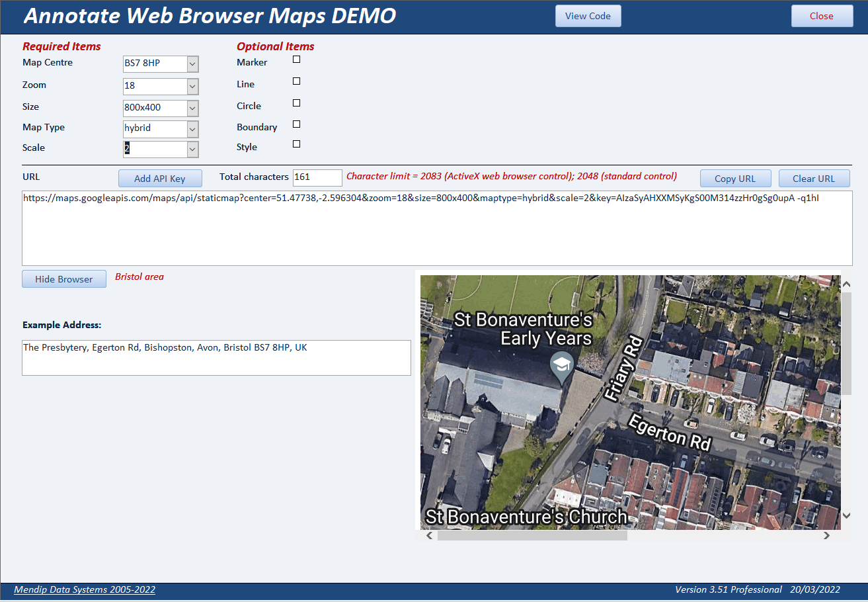The height and width of the screenshot is (602, 868).
Task: Click the Optional Items heading
Action: (276, 46)
